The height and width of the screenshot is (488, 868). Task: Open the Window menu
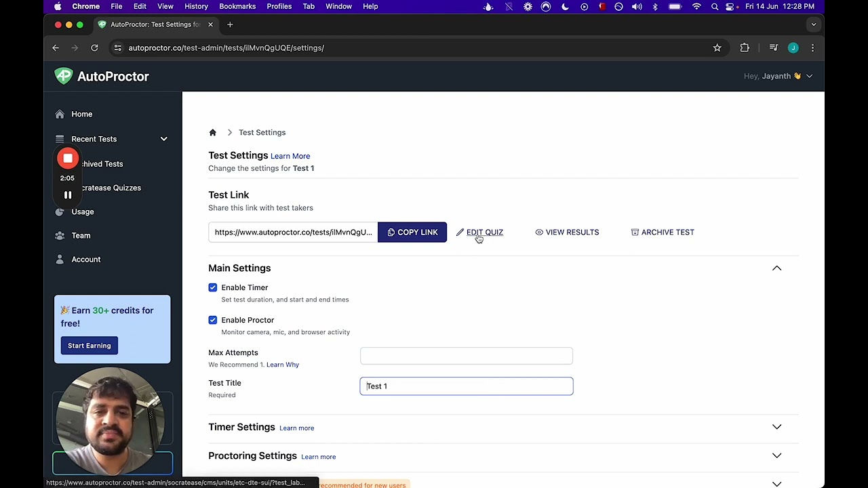click(338, 6)
